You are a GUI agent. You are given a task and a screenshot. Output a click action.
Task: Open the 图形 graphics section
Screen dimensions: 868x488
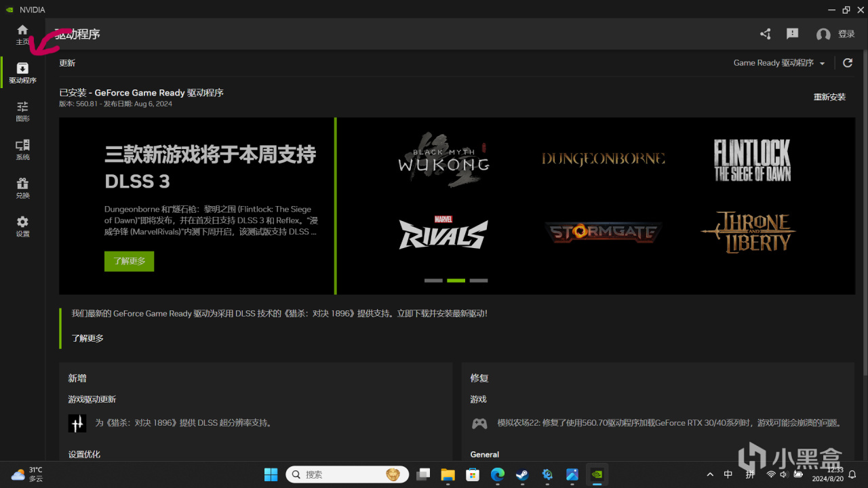click(x=22, y=112)
